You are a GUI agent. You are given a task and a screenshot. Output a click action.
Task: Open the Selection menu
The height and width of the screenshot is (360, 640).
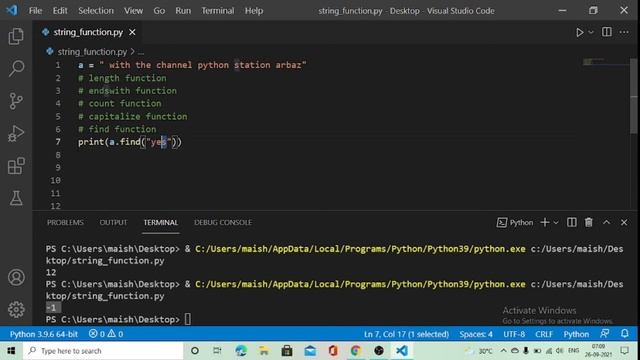(x=96, y=11)
